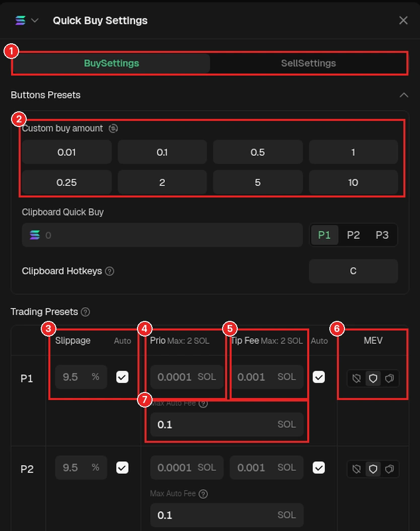
Task: Select enhanced MEV shield for P1
Action: pos(390,378)
